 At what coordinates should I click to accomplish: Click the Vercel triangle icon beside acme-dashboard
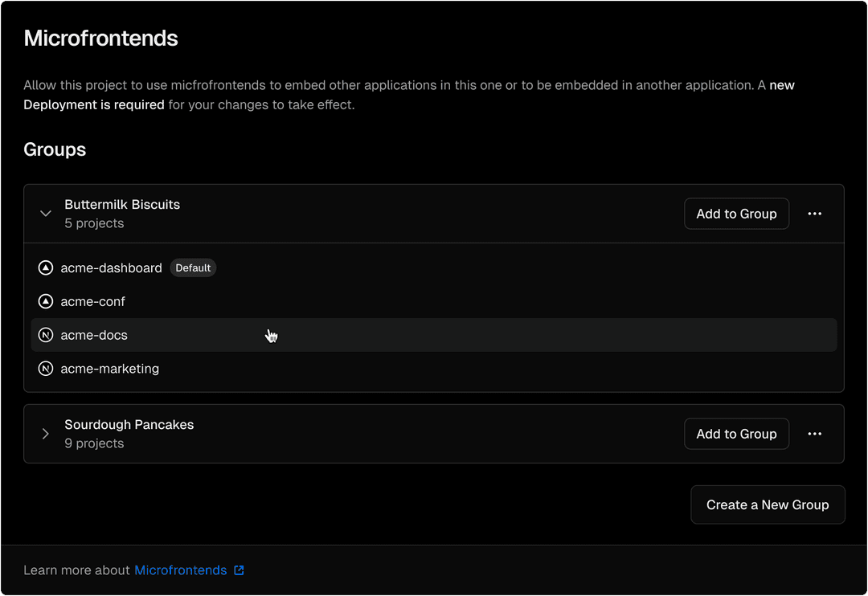tap(46, 267)
